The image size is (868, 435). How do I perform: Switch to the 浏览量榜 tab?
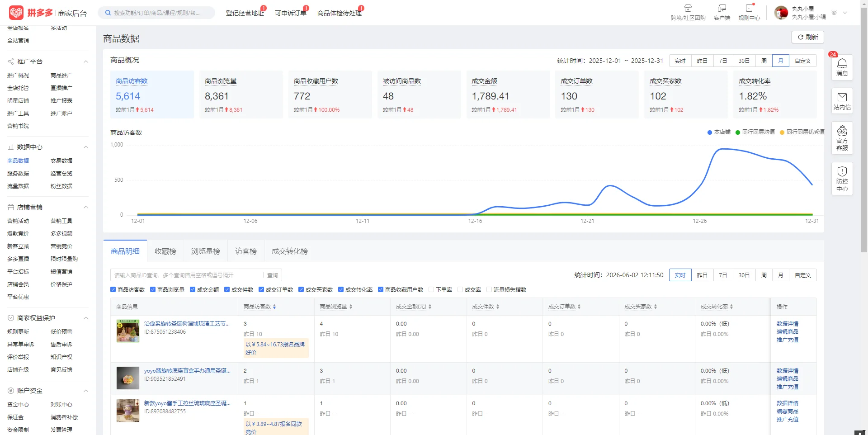(x=206, y=251)
